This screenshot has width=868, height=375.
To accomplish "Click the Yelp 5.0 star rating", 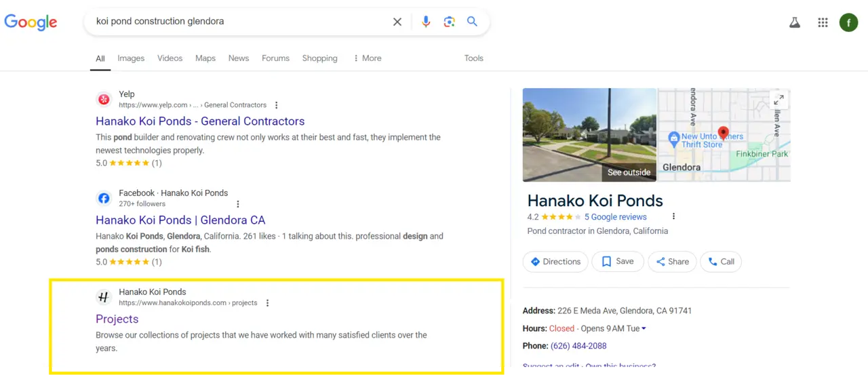I will tap(128, 163).
